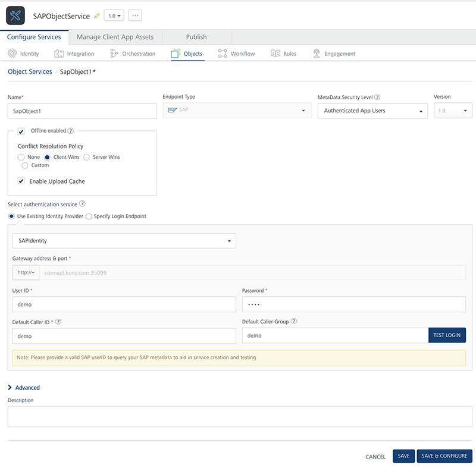476x474 pixels.
Task: Toggle Enable Upload Cache checkbox
Action: tap(21, 181)
